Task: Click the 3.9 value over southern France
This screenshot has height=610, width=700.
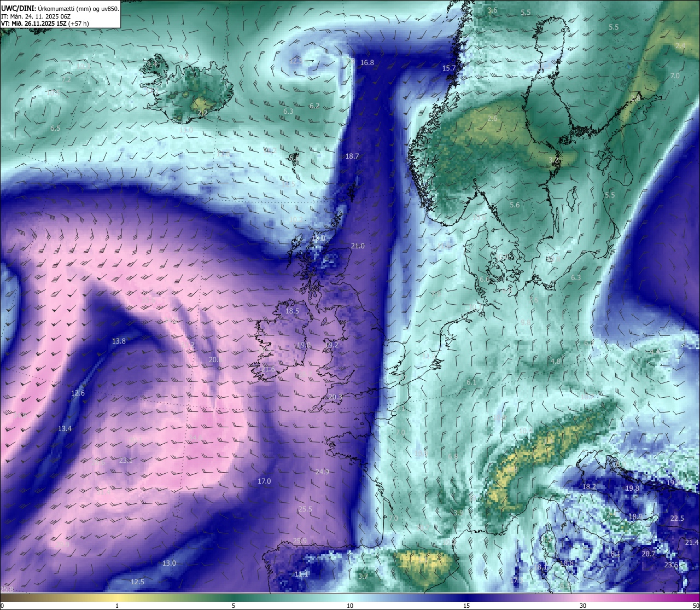Action: click(x=458, y=513)
